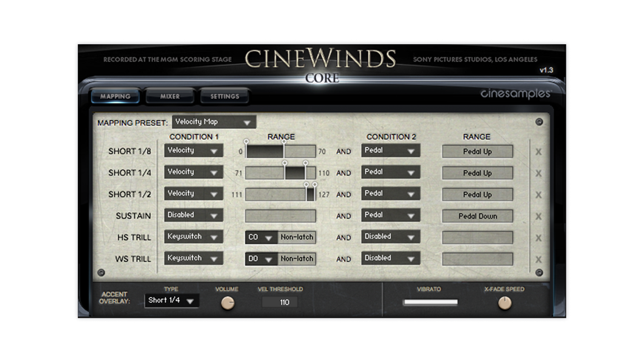Toggle Pedal Down range for Sustain
The image size is (644, 362).
pos(477,216)
